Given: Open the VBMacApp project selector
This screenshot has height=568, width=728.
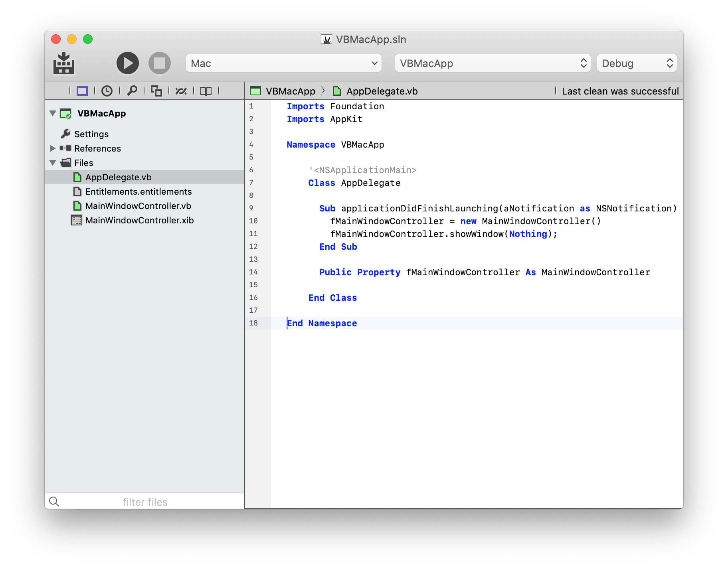Looking at the screenshot, I should [493, 63].
